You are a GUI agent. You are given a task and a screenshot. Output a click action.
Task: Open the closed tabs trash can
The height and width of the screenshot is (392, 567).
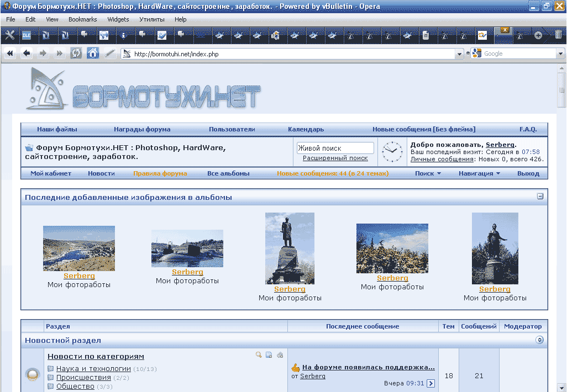click(558, 35)
